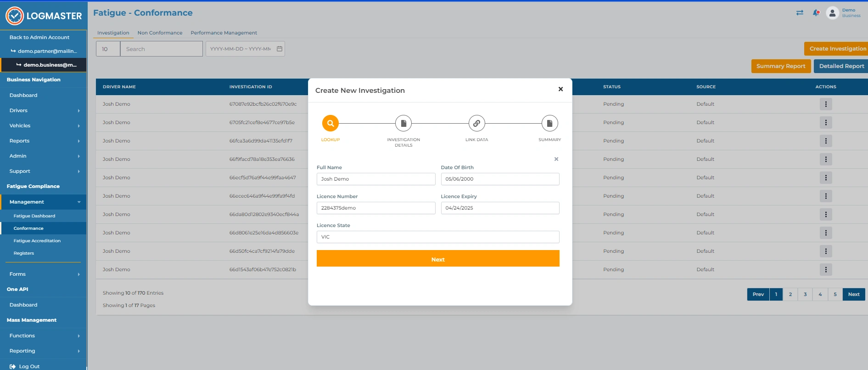Open actions menu for investigation 6705fc21cef8e4677ce97b5e
Image resolution: width=868 pixels, height=370 pixels.
click(x=826, y=123)
